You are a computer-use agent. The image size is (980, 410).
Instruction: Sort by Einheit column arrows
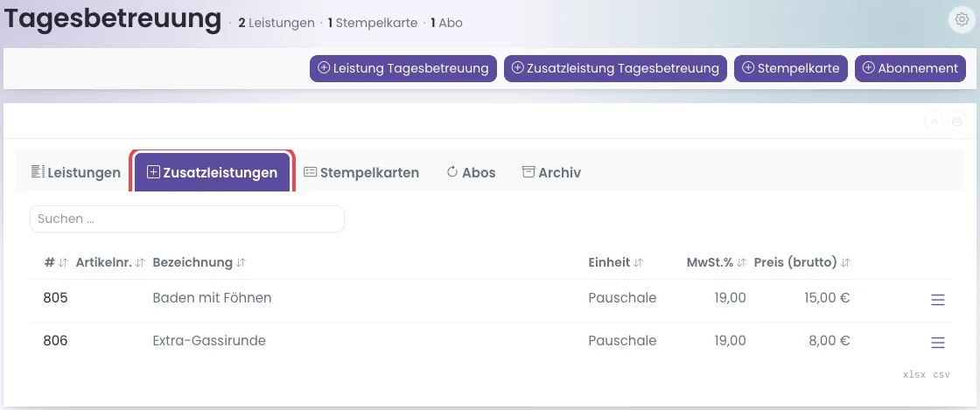[638, 263]
